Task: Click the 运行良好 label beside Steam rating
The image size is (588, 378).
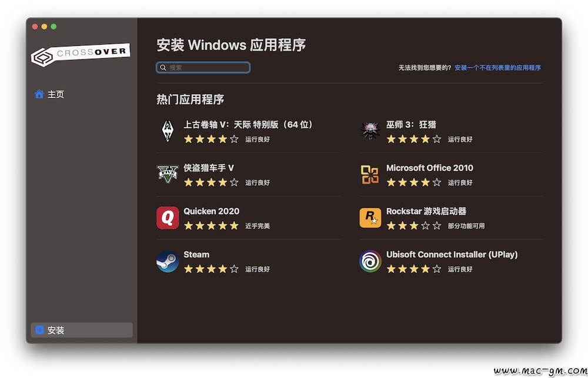Action: coord(258,269)
